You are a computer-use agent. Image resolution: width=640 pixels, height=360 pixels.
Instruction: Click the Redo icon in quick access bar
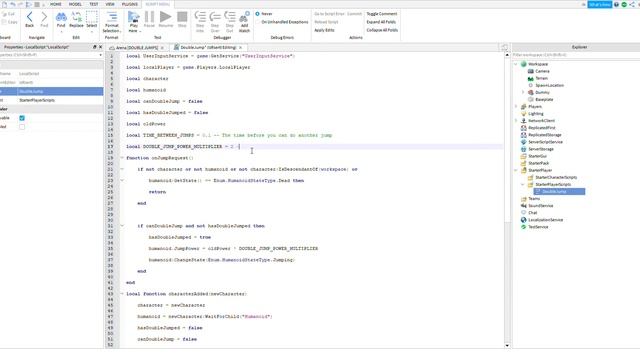[x=20, y=4]
